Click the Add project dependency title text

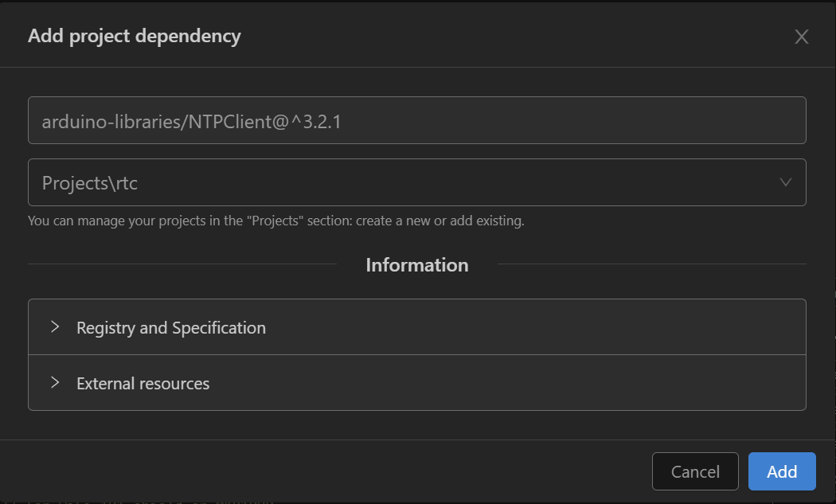(x=135, y=37)
